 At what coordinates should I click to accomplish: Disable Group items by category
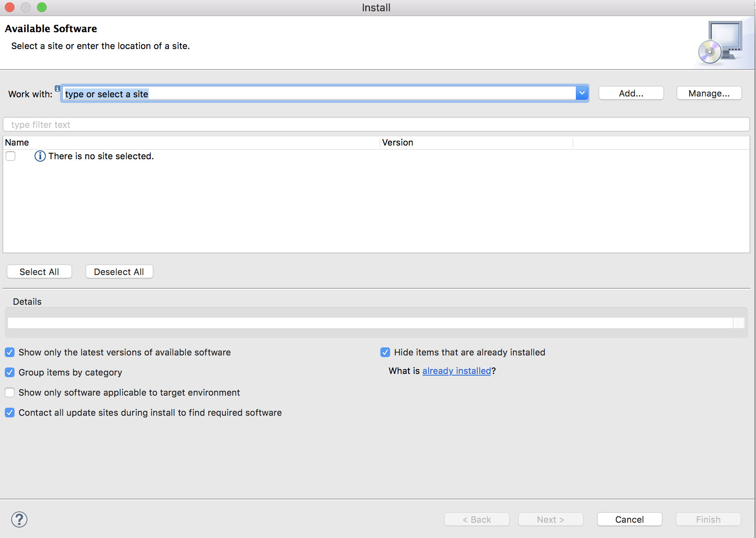point(10,373)
